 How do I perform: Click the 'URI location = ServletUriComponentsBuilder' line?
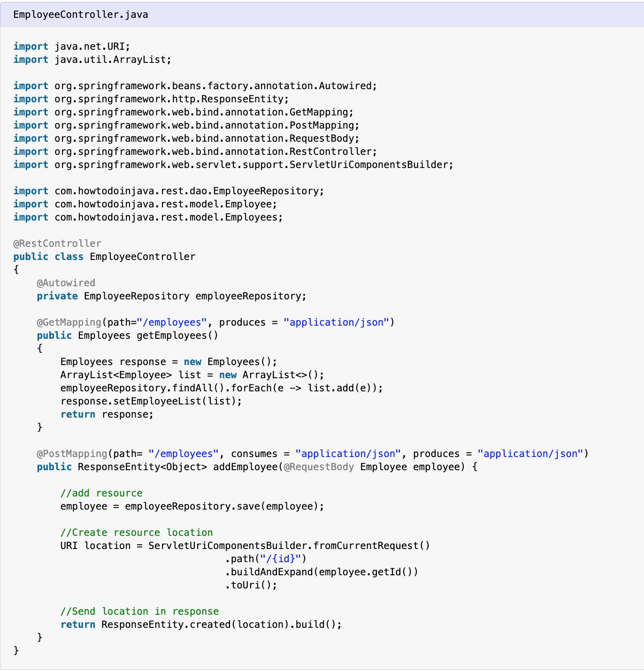[245, 546]
